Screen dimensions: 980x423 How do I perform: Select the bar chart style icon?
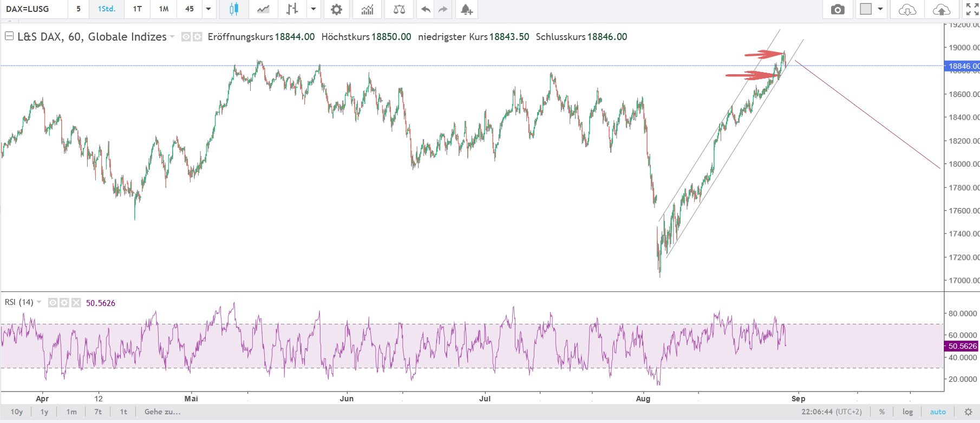[x=292, y=9]
